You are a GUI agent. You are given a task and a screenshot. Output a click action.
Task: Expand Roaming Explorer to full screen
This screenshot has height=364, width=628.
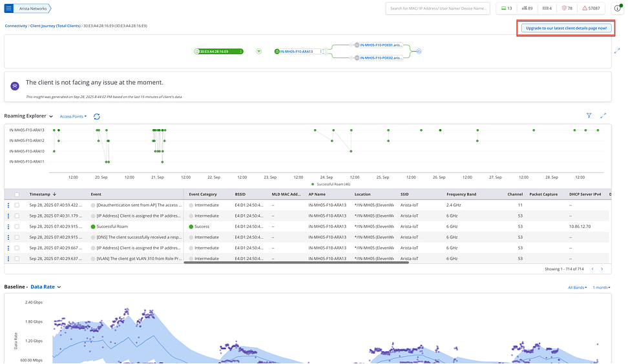(x=603, y=116)
